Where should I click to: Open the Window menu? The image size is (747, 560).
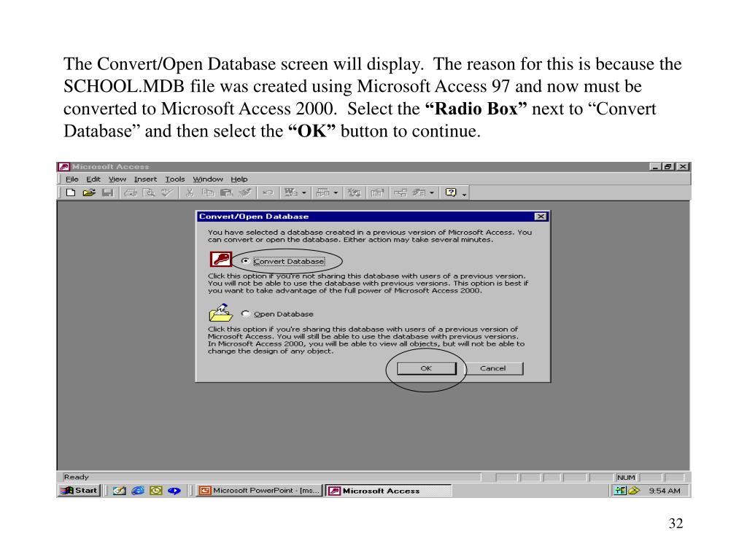point(208,179)
